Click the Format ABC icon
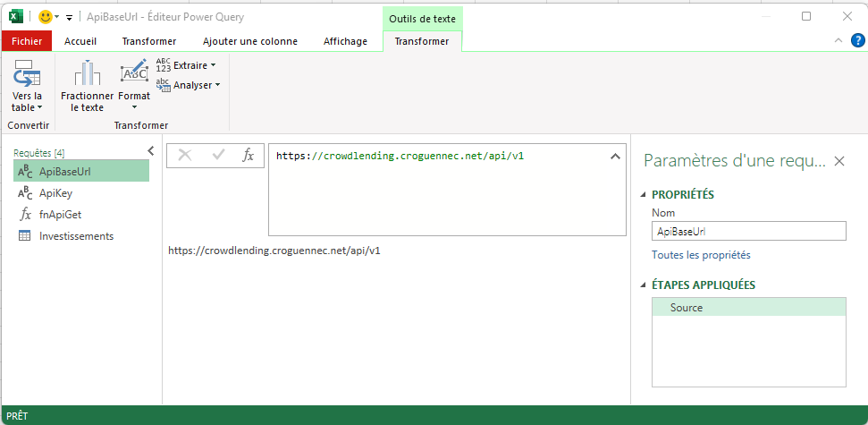 pos(134,72)
